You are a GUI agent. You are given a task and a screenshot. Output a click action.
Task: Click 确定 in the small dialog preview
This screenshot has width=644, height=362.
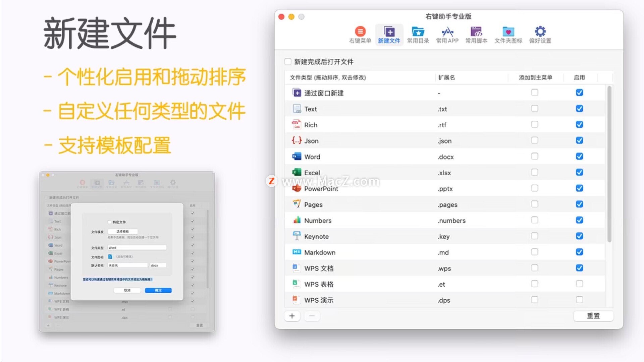pos(158,290)
